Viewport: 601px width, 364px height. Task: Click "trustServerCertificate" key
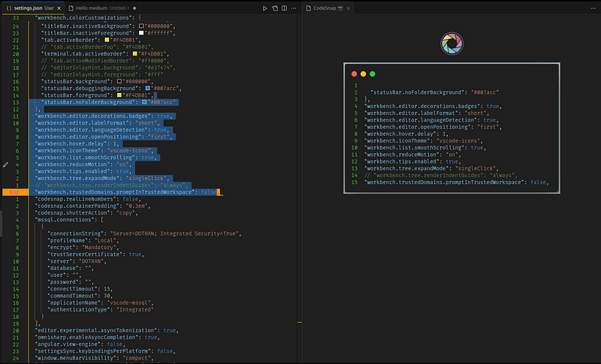coord(85,254)
